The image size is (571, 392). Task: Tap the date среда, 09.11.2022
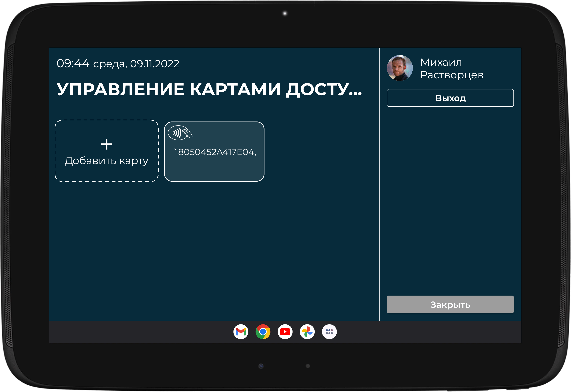136,64
